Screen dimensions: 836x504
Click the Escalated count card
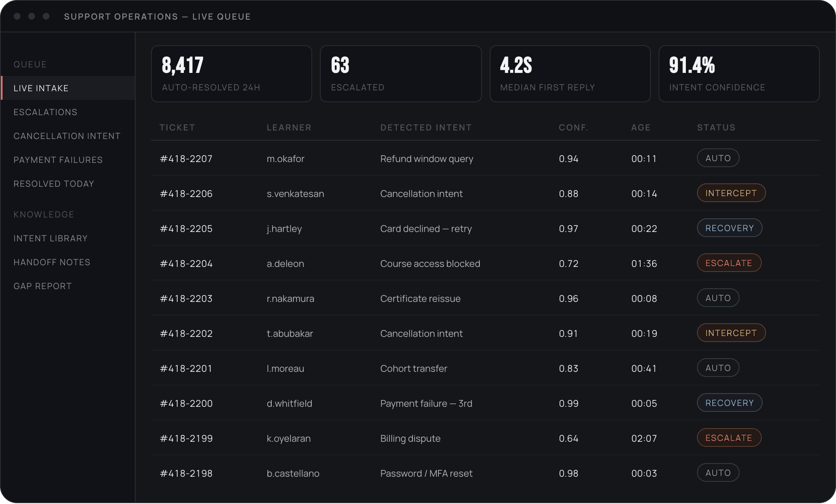[401, 74]
